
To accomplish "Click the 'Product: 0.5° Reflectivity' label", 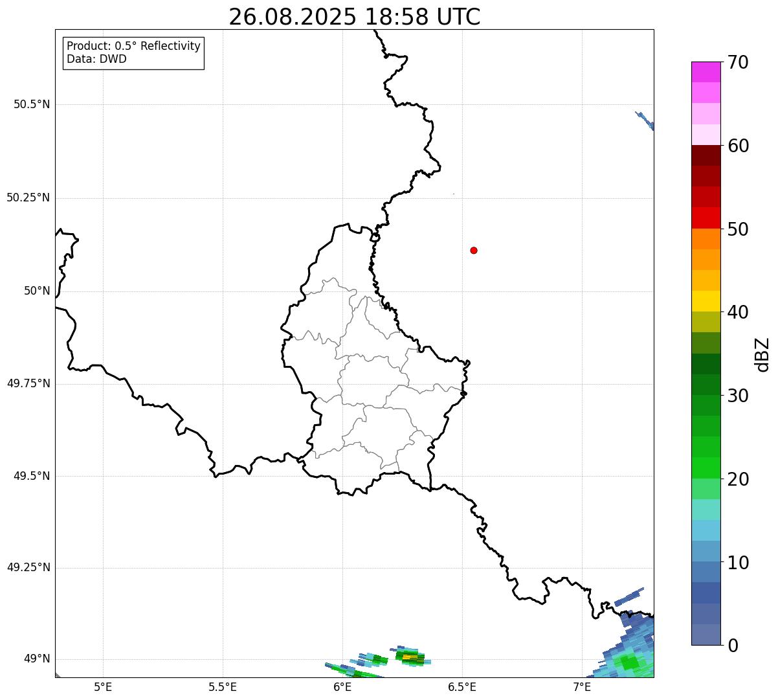I will 133,47.
